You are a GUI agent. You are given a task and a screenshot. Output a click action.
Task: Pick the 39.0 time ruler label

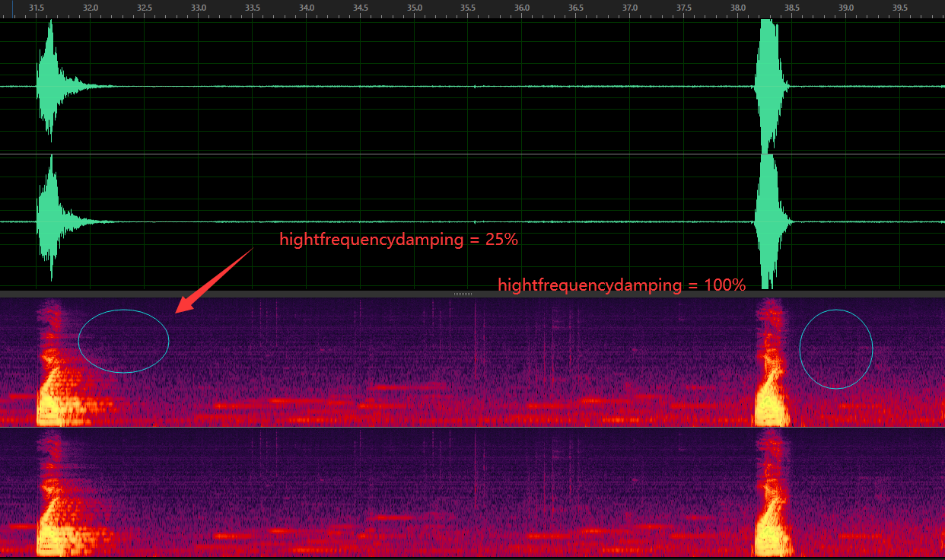[x=846, y=8]
